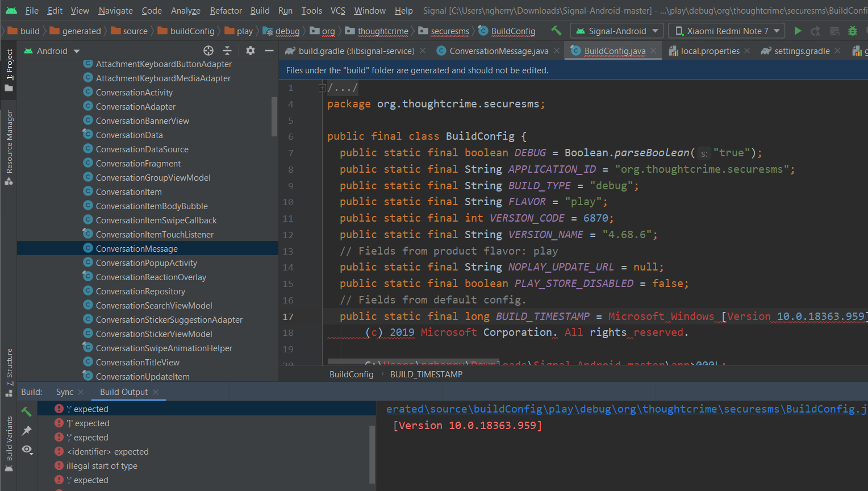Hide the Project panel with the minus icon
Viewport: 868px width, 491px height.
[269, 51]
